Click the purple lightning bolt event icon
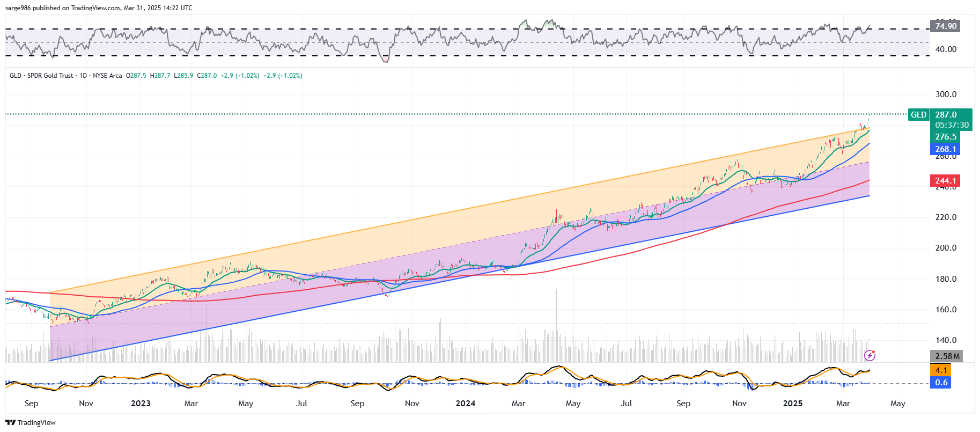Viewport: 980px width, 432px height. (x=870, y=355)
